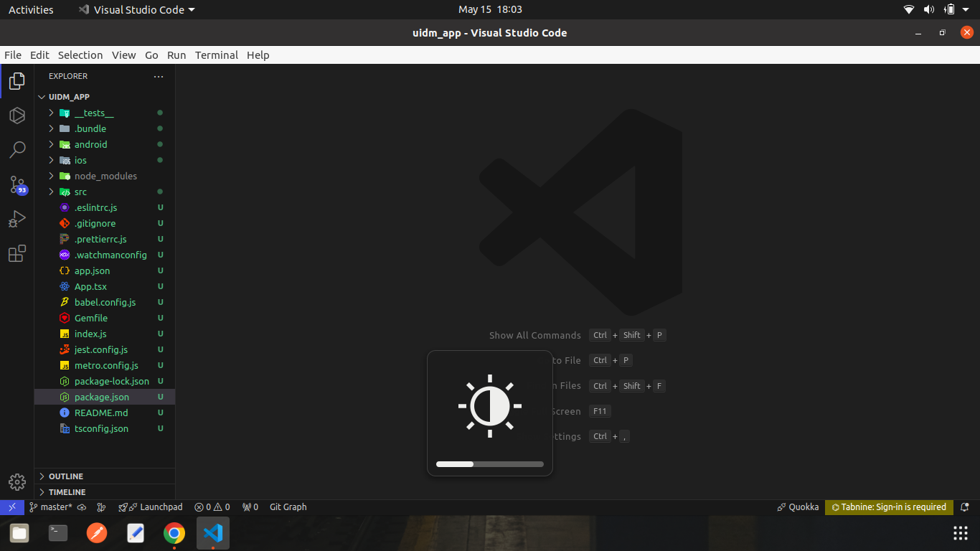The image size is (980, 551).
Task: Open Git Graph from status bar
Action: (288, 507)
